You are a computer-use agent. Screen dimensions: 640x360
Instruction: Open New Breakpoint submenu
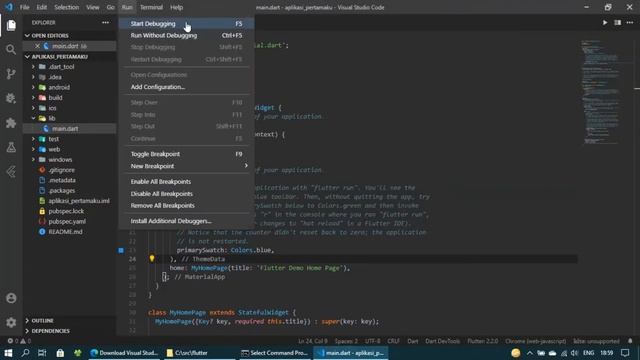coord(187,166)
